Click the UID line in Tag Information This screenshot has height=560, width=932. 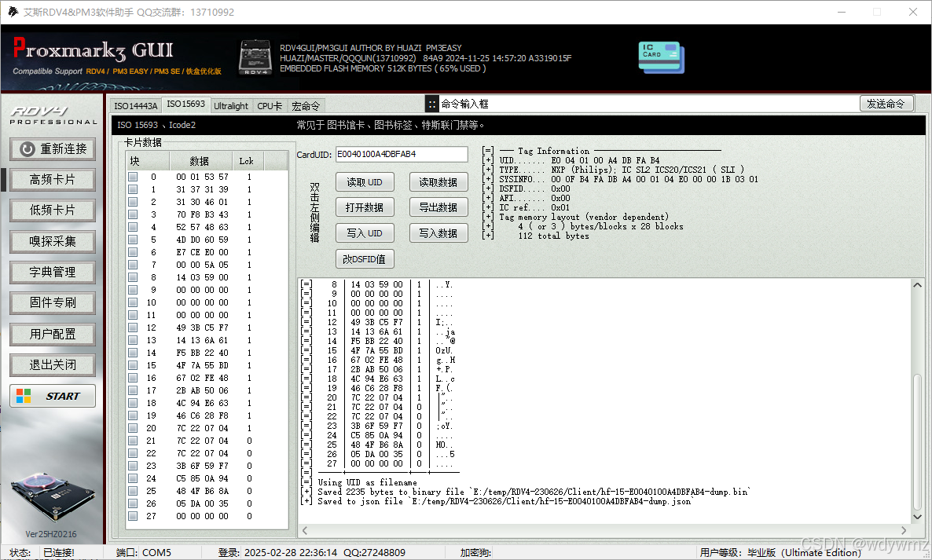tap(571, 160)
